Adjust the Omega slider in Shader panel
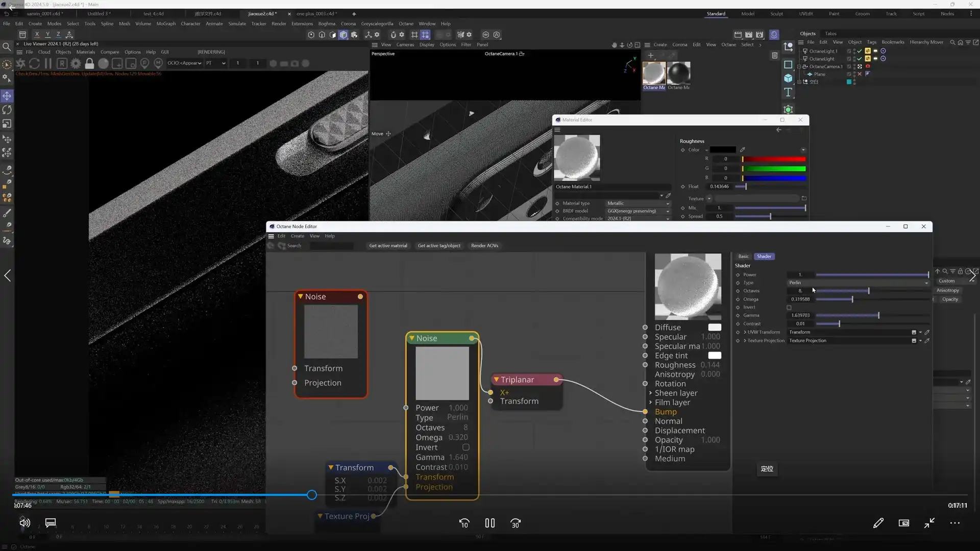 [852, 299]
